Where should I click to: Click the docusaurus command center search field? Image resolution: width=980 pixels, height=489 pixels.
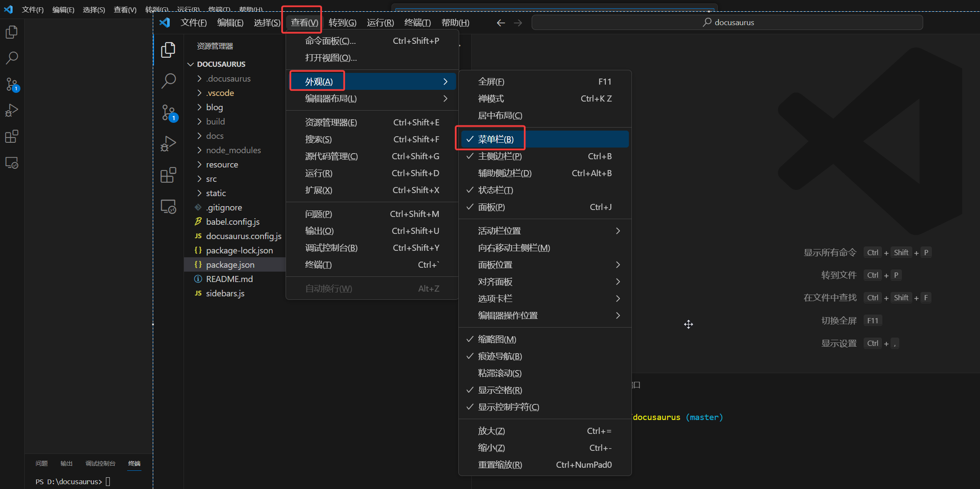click(727, 23)
